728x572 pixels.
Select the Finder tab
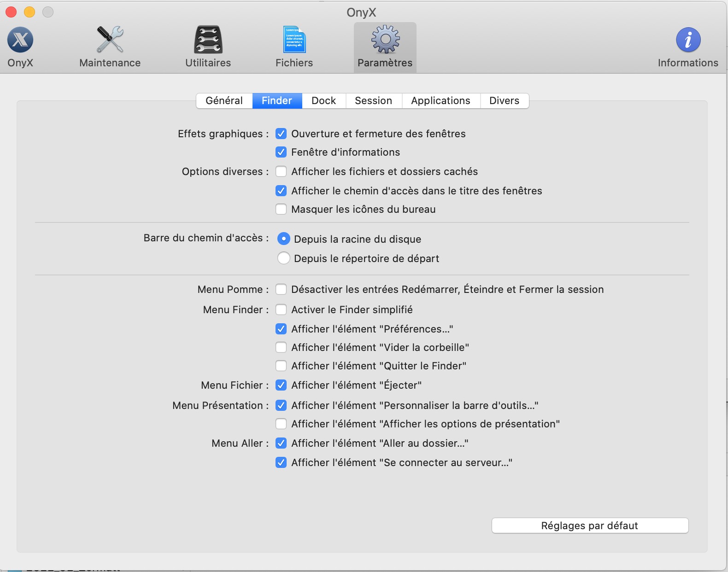click(277, 101)
